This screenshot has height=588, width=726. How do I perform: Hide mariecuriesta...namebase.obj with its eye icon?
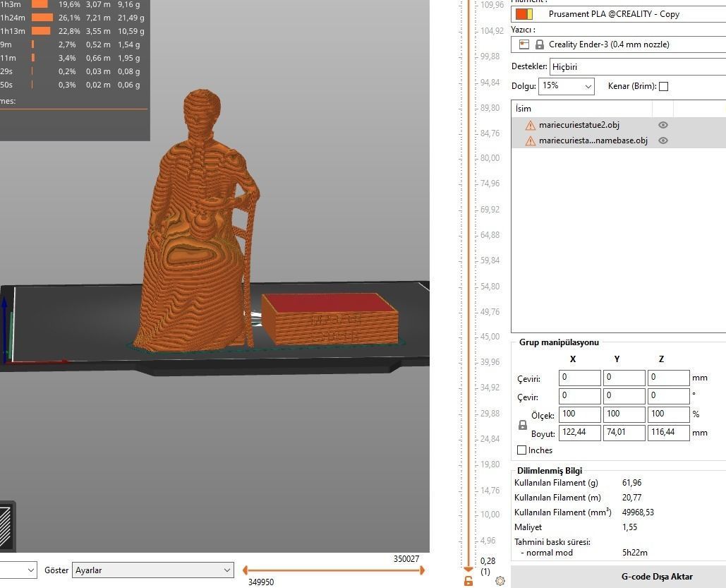point(663,141)
